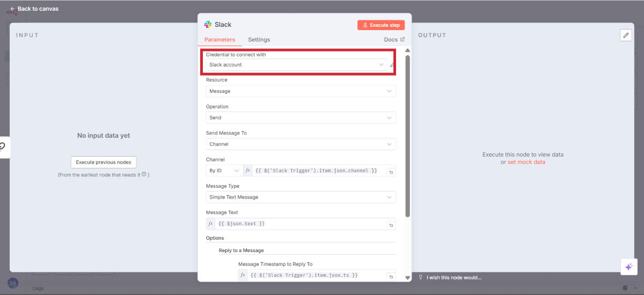This screenshot has height=295, width=644.
Task: Click the fx icon next to Channel expression
Action: [247, 171]
